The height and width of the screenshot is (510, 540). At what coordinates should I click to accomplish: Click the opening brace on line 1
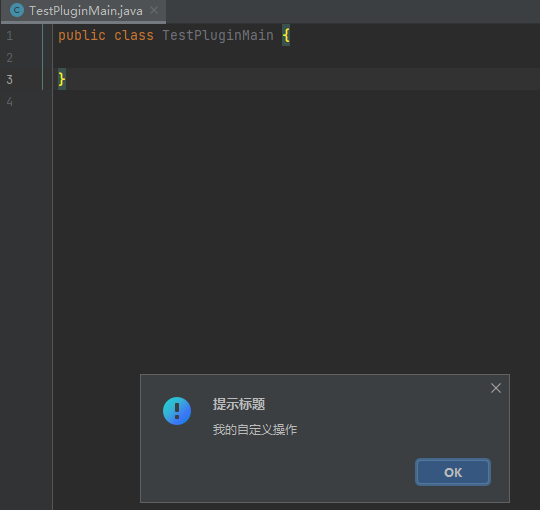point(286,35)
